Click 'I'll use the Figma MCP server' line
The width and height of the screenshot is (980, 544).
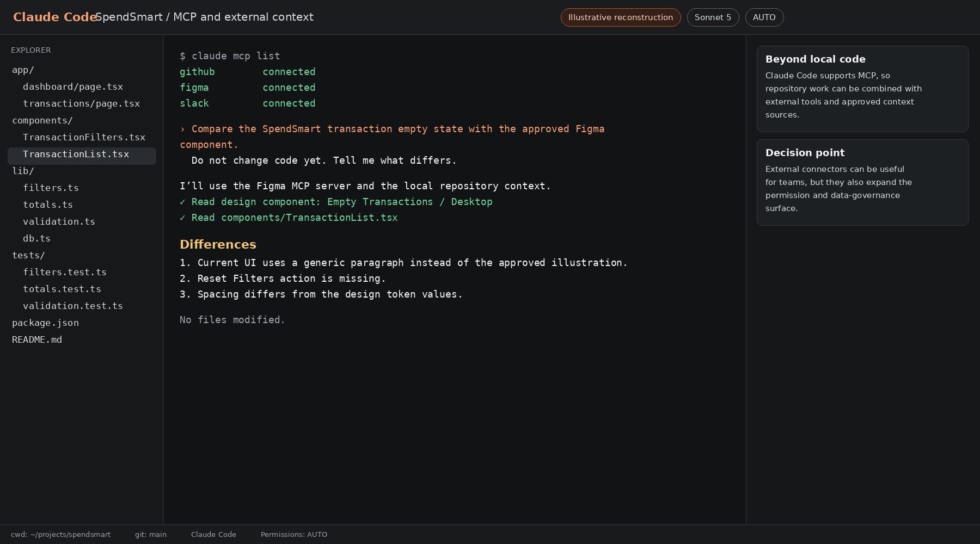pos(365,186)
